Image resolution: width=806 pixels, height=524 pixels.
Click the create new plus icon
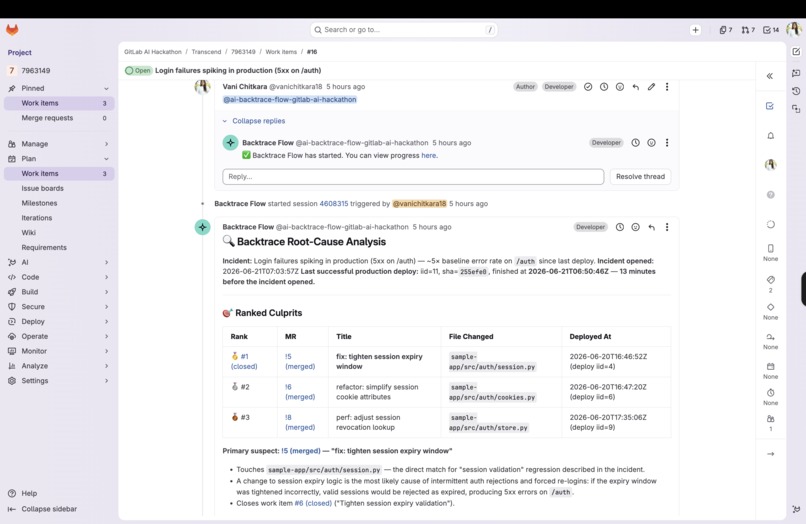click(695, 30)
